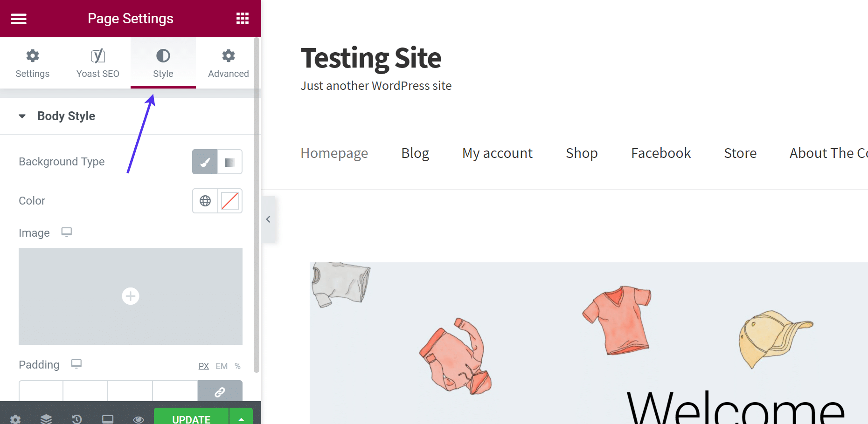Viewport: 868px width, 424px height.
Task: Open the widgets panel grid icon
Action: click(242, 19)
